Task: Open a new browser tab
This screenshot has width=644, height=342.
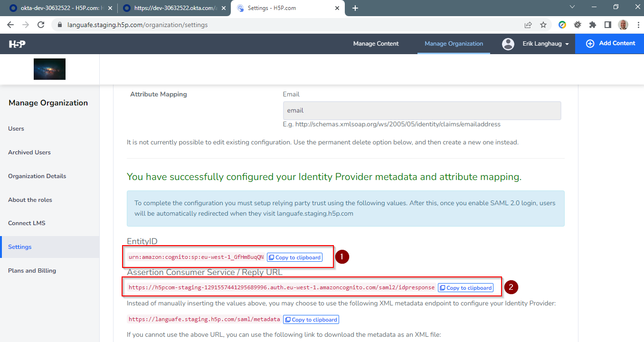Action: tap(355, 8)
